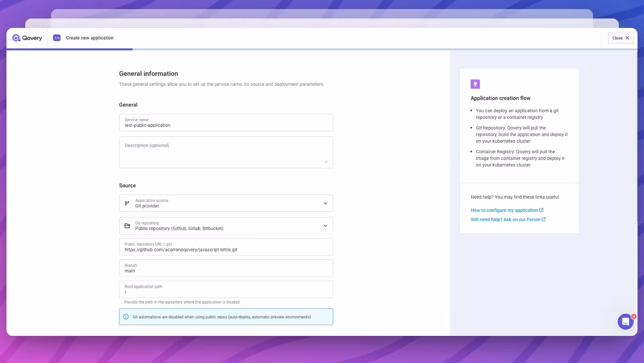Click the Qovery logo
The image size is (644, 363).
pyautogui.click(x=27, y=38)
